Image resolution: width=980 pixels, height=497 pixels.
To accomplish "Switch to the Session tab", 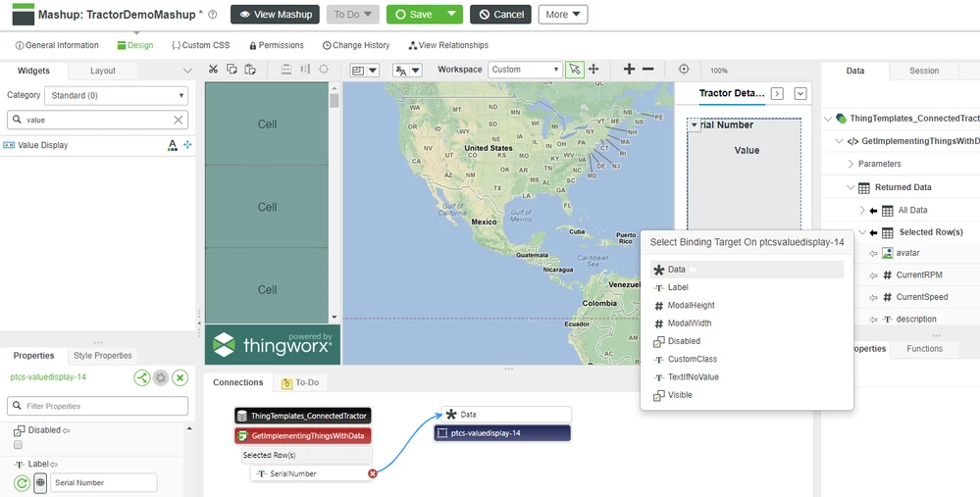I will tap(924, 71).
